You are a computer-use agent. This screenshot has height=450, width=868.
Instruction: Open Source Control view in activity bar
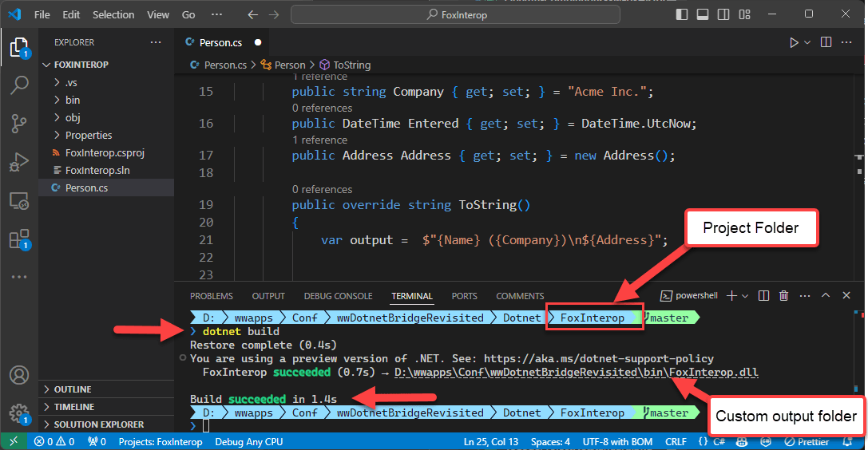pos(19,123)
